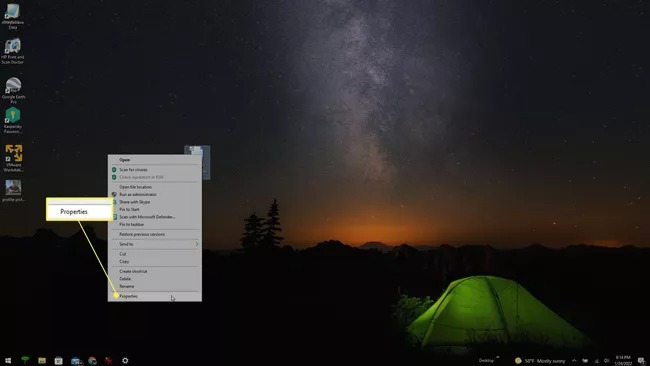Viewport: 650px width, 366px height.
Task: Click the Microsoft Store taskbar icon
Action: tap(58, 361)
